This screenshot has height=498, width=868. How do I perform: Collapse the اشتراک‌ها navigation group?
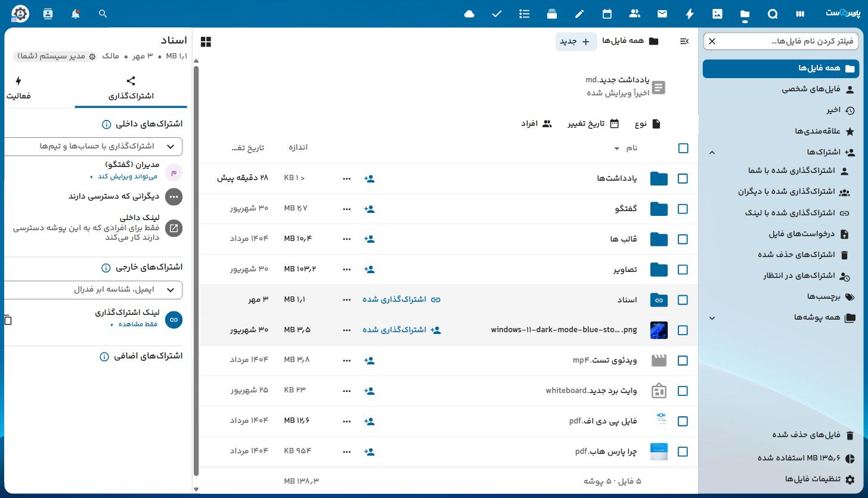coord(712,153)
